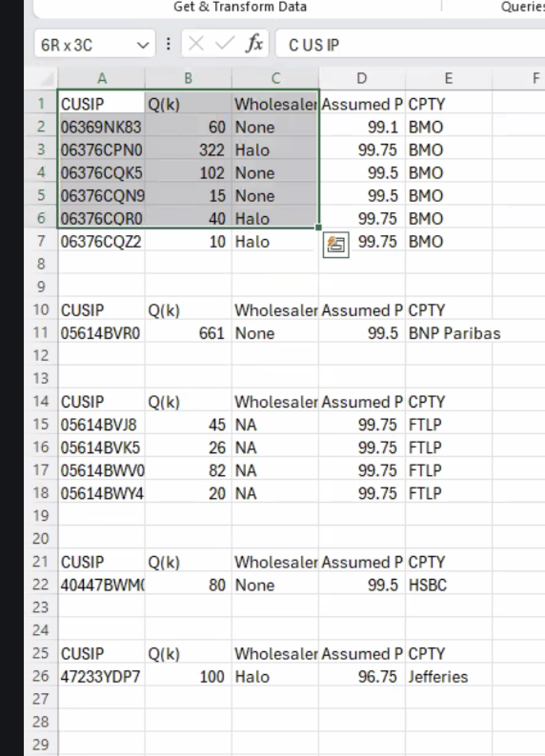Select row 26 header

41,676
